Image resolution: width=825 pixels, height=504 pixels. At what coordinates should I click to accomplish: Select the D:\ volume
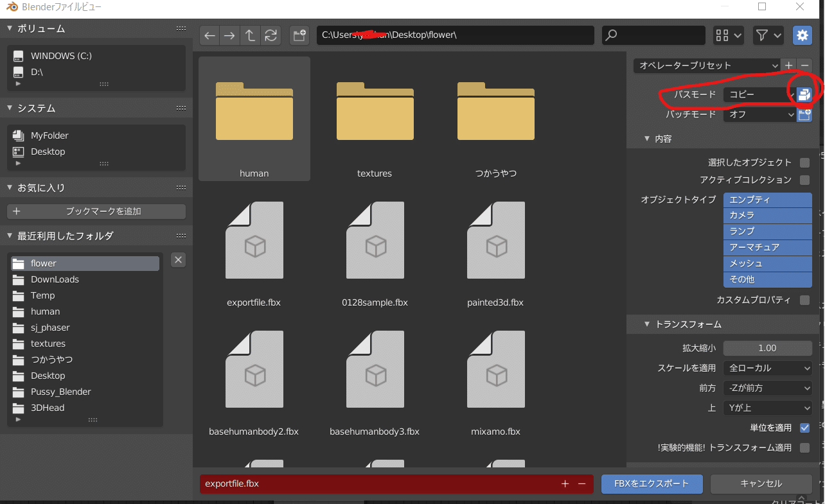point(96,72)
